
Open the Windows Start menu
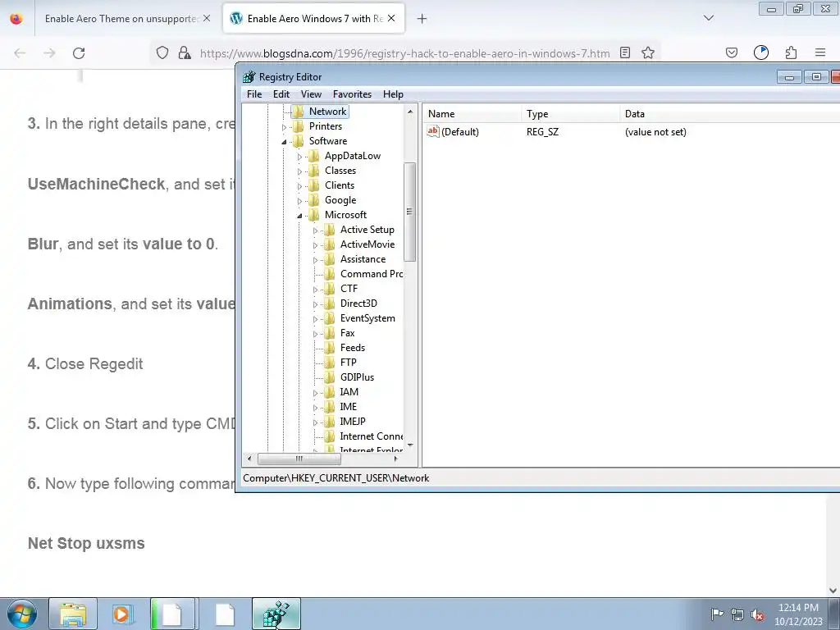click(x=22, y=614)
